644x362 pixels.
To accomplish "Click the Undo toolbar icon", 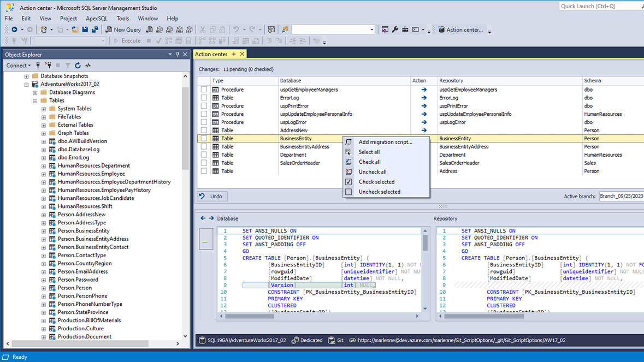I will [236, 29].
